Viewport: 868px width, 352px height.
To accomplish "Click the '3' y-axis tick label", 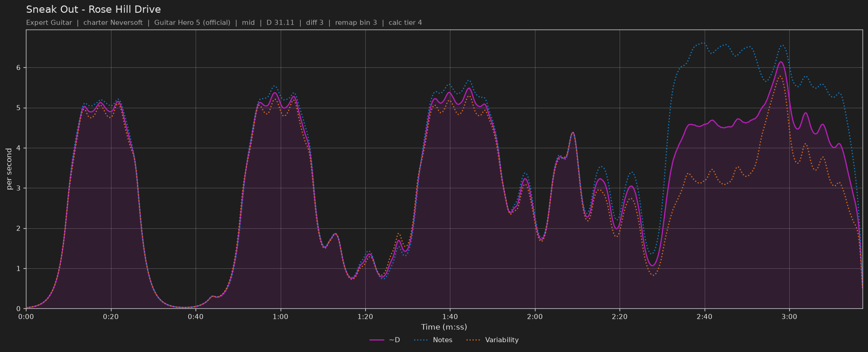I will tap(19, 188).
